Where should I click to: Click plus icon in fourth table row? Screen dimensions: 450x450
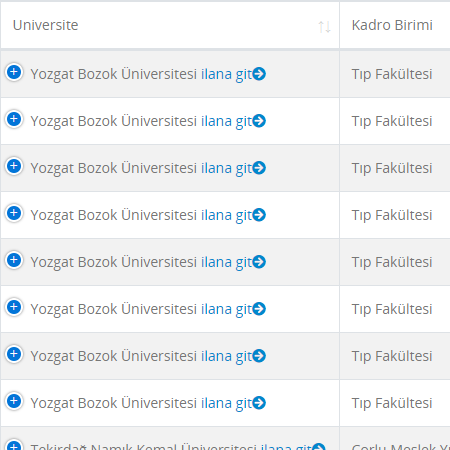[14, 213]
